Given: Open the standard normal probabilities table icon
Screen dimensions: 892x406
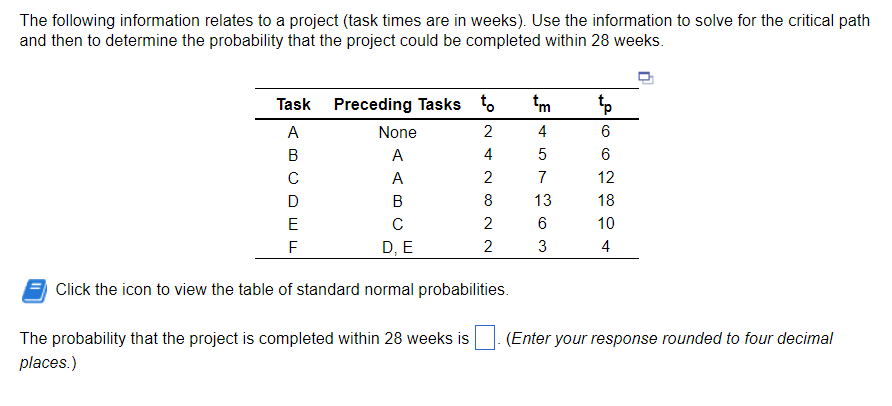Looking at the screenshot, I should click(x=34, y=291).
